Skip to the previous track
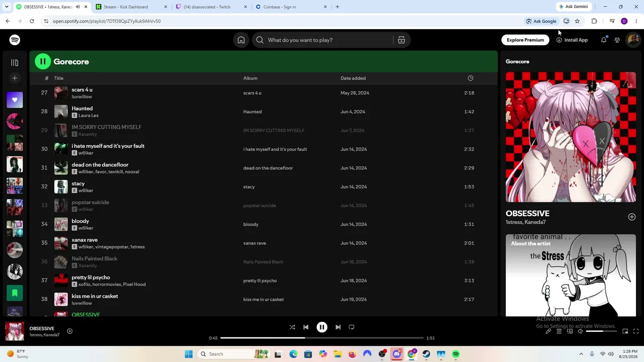Screen dimensions: 644x362 (306, 327)
